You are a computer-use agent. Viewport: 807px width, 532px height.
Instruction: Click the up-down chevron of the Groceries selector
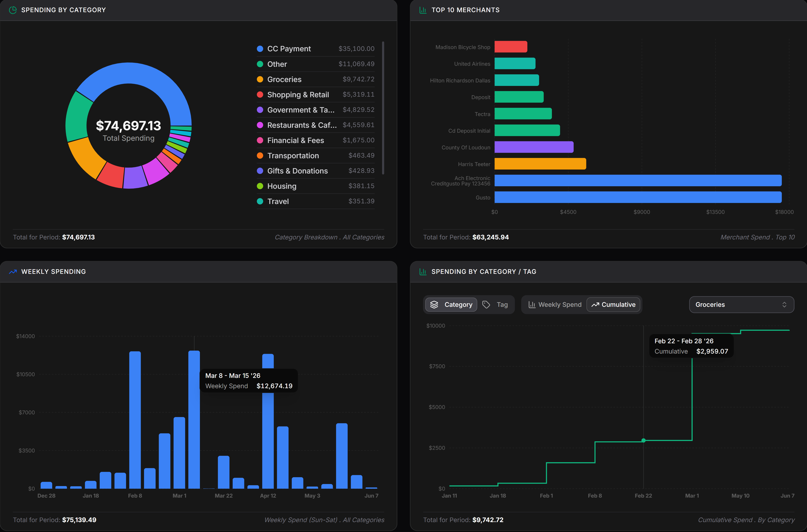point(784,305)
